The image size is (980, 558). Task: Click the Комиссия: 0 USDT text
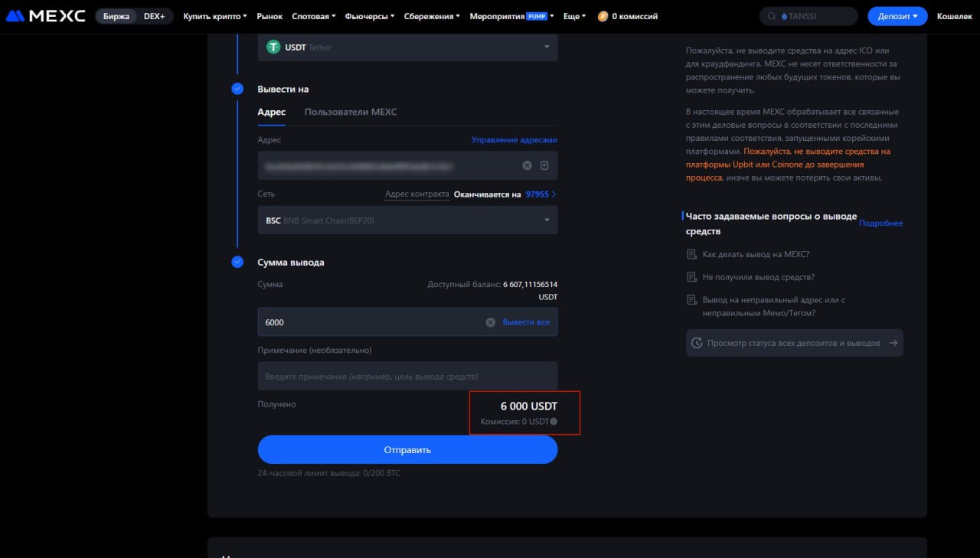(x=514, y=422)
